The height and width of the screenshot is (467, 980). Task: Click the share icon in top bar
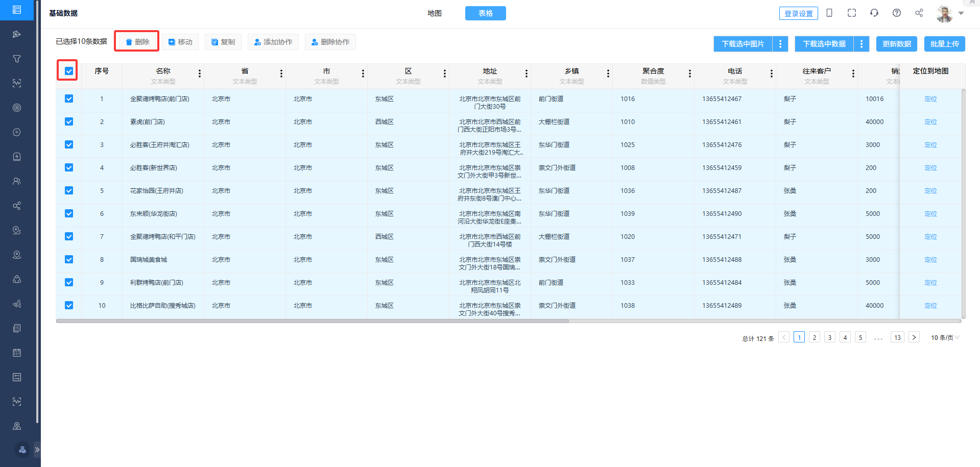(919, 13)
